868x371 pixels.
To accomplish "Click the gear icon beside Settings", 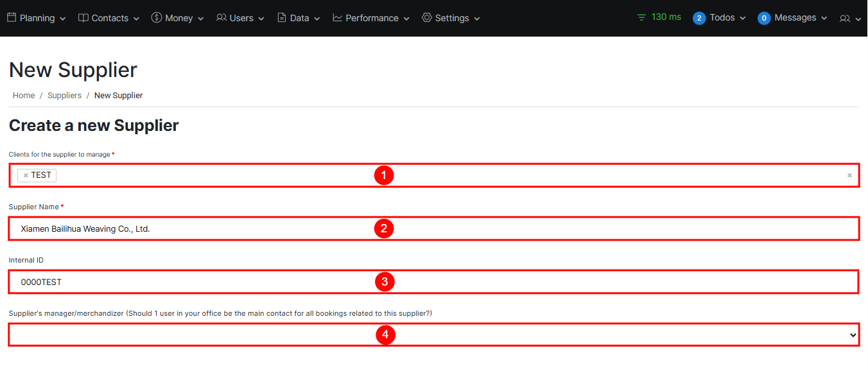I will pyautogui.click(x=427, y=18).
